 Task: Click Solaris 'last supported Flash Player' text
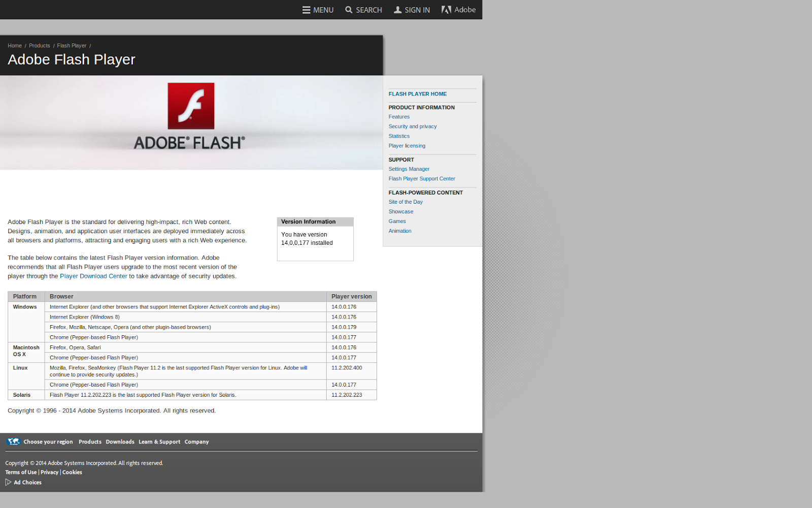pyautogui.click(x=143, y=395)
